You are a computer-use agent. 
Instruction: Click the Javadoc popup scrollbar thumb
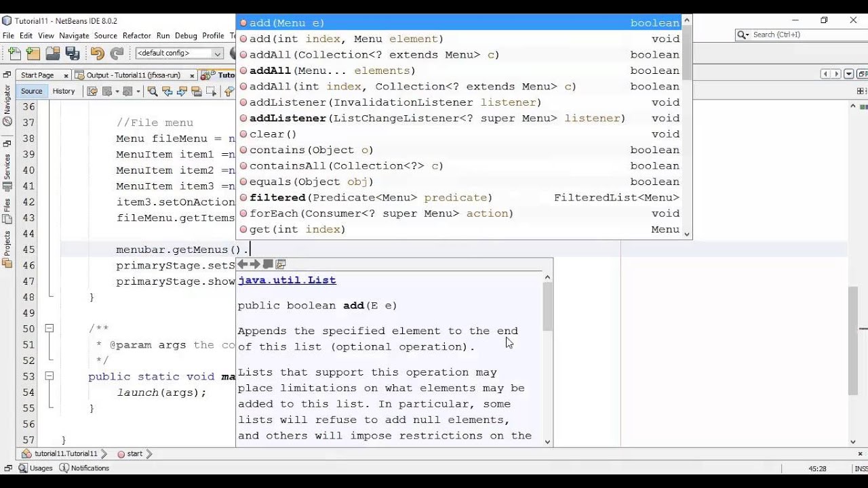[548, 306]
